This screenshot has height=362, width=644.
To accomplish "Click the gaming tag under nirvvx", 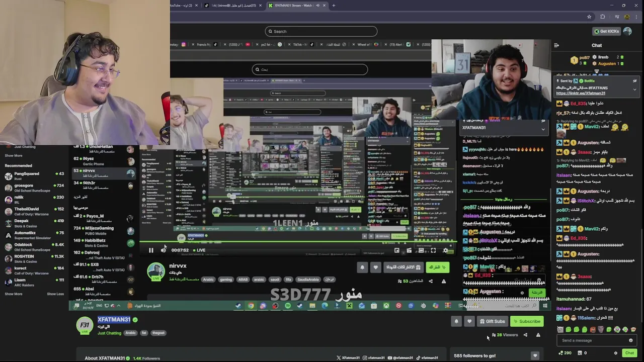I will (226, 280).
